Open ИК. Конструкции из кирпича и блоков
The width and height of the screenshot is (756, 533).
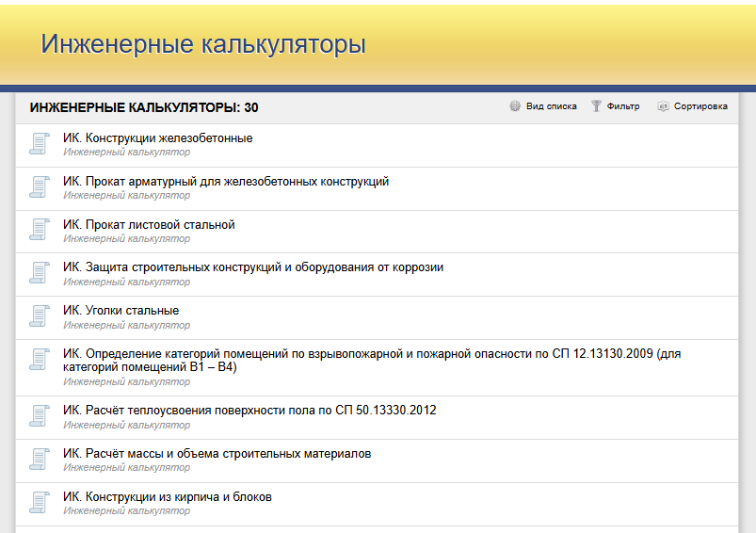[168, 497]
